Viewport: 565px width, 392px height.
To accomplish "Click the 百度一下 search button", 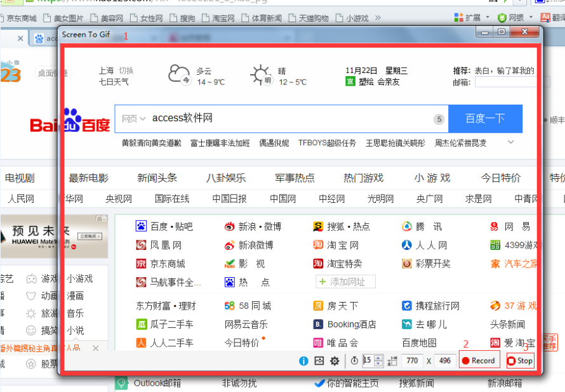I will 485,119.
